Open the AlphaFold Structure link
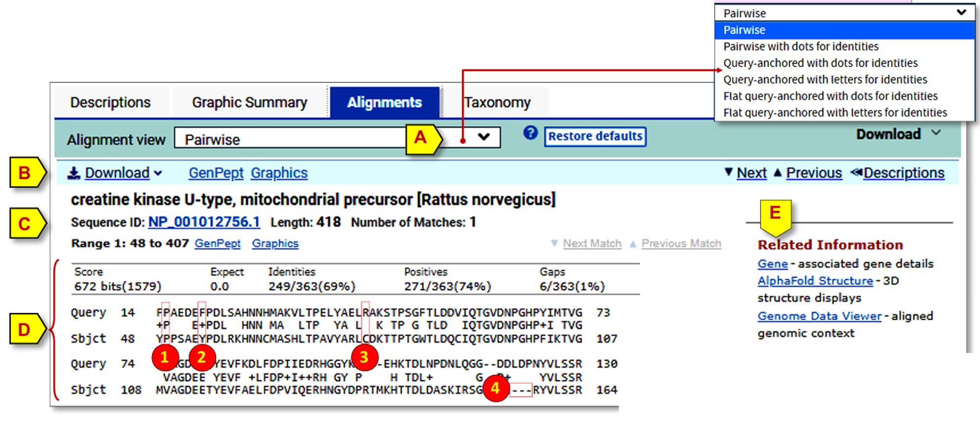 tap(815, 281)
